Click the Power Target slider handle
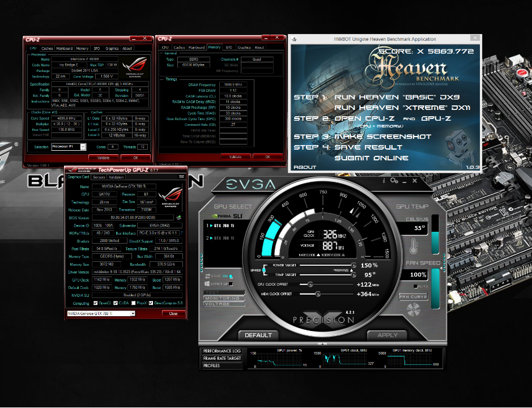 354,265
